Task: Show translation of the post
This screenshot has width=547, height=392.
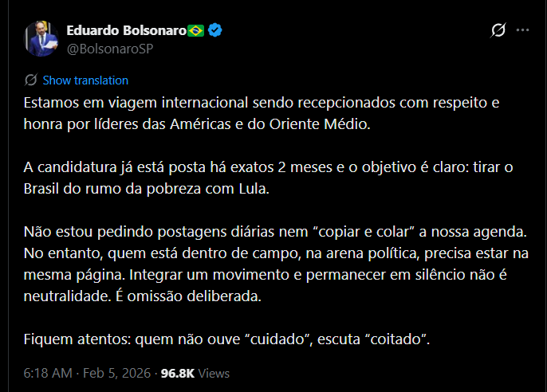Action: tap(85, 80)
